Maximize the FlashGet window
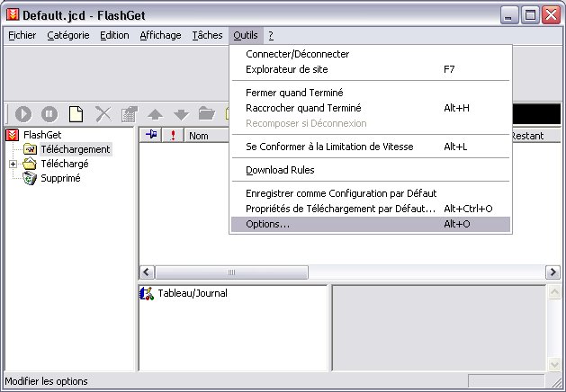This screenshot has width=566, height=392. coord(530,15)
